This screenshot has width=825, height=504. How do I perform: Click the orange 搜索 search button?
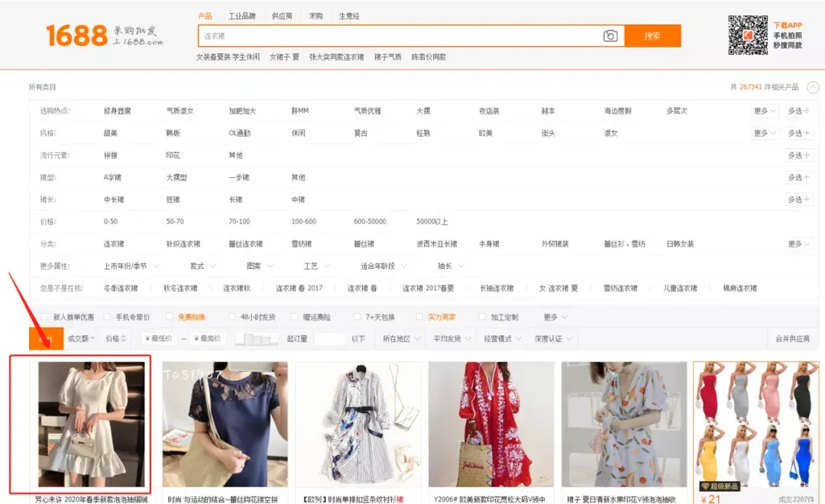point(653,35)
